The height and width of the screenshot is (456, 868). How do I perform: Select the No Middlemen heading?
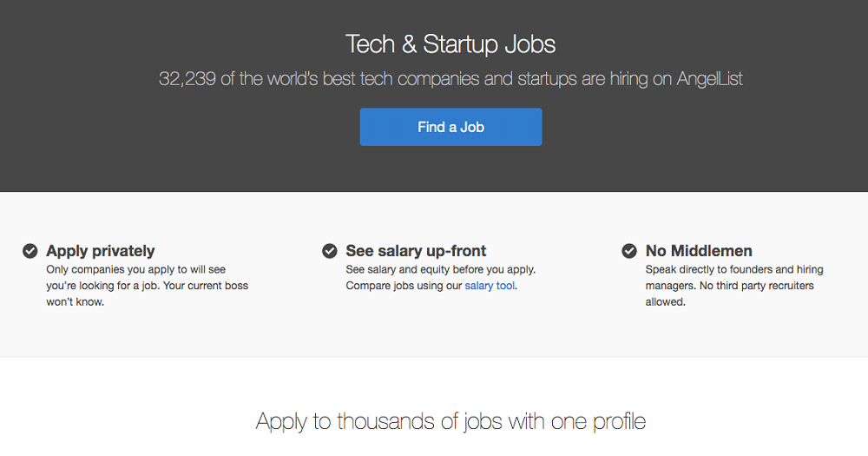coord(699,251)
